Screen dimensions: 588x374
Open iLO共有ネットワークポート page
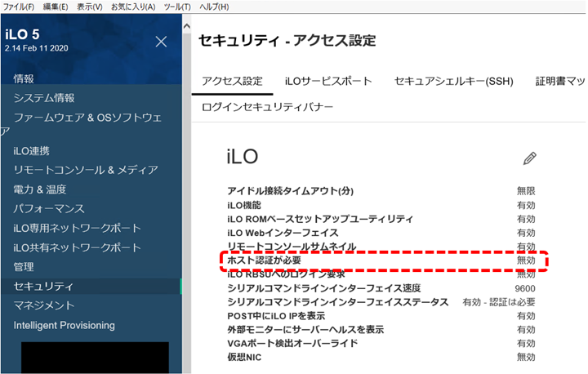click(78, 247)
